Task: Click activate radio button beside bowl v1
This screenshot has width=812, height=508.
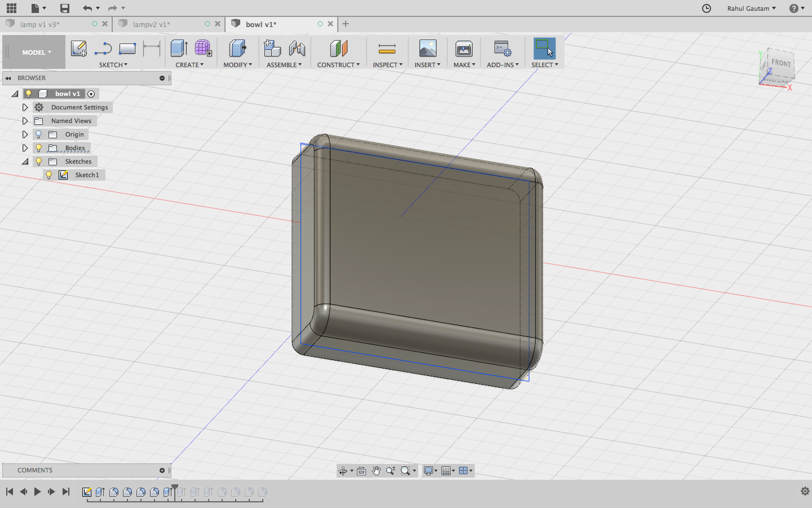Action: tap(91, 94)
